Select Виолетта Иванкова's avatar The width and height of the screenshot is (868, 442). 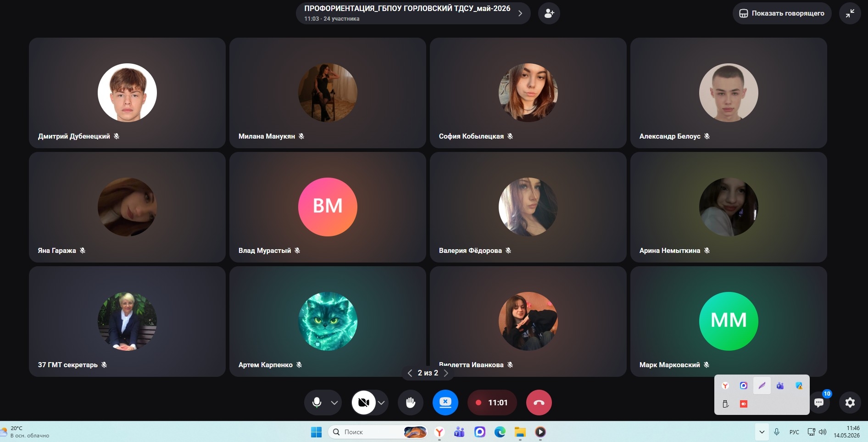528,321
